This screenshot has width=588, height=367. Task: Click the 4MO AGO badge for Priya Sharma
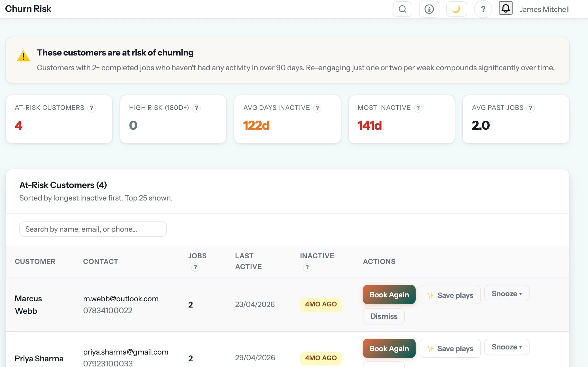[x=321, y=358]
